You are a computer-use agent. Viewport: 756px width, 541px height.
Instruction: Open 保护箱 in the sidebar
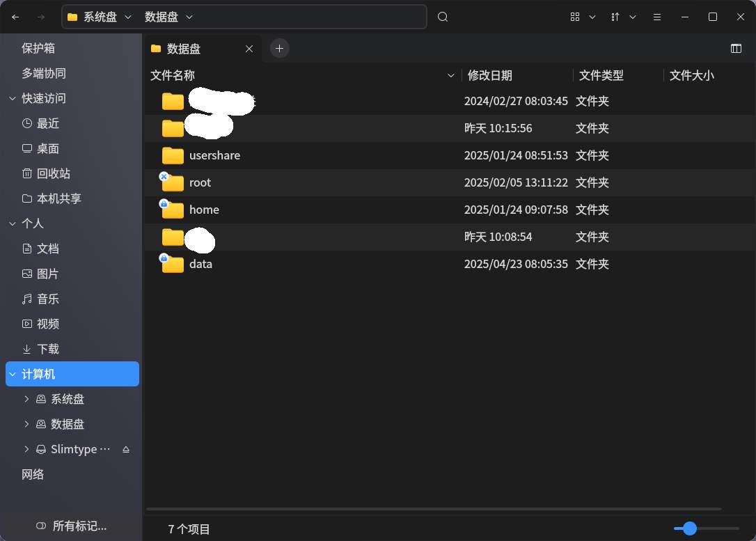pyautogui.click(x=38, y=48)
